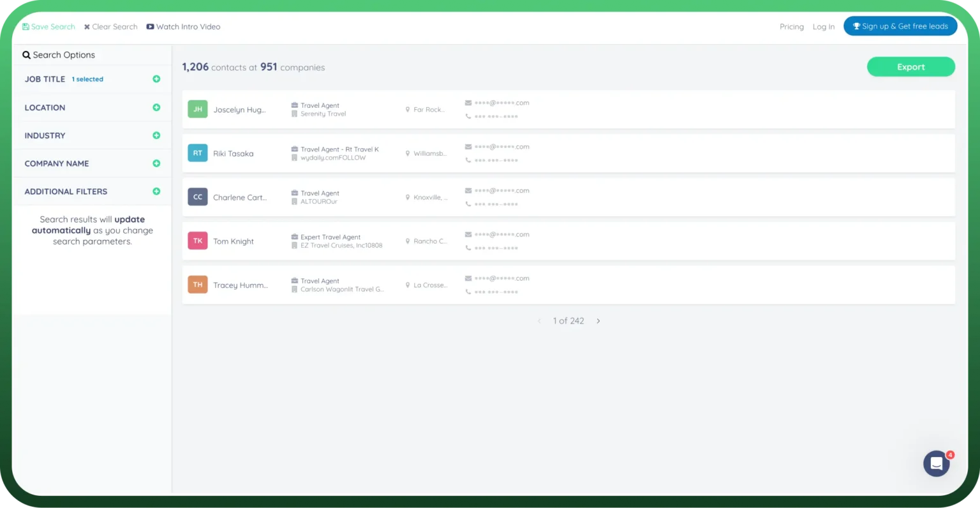
Task: Open contact Tom Knight
Action: tap(234, 241)
